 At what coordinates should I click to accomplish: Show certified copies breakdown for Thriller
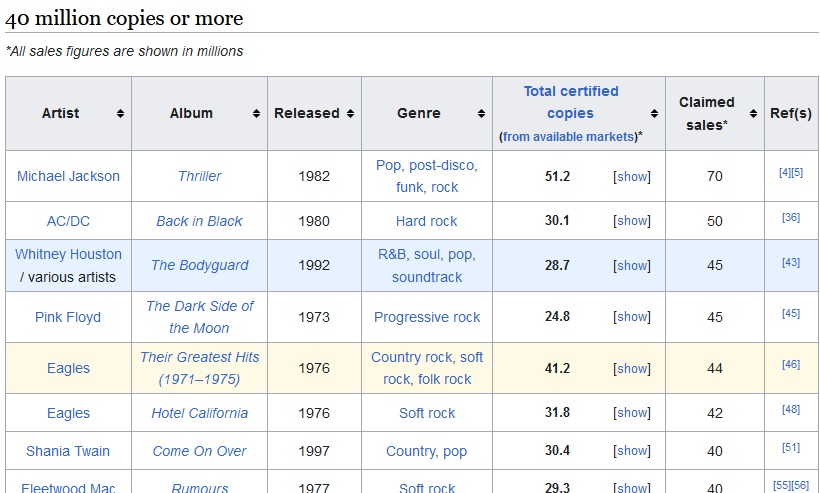pos(632,177)
